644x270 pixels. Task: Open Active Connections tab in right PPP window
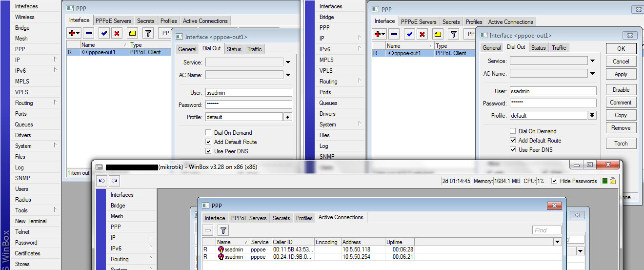pyautogui.click(x=510, y=22)
